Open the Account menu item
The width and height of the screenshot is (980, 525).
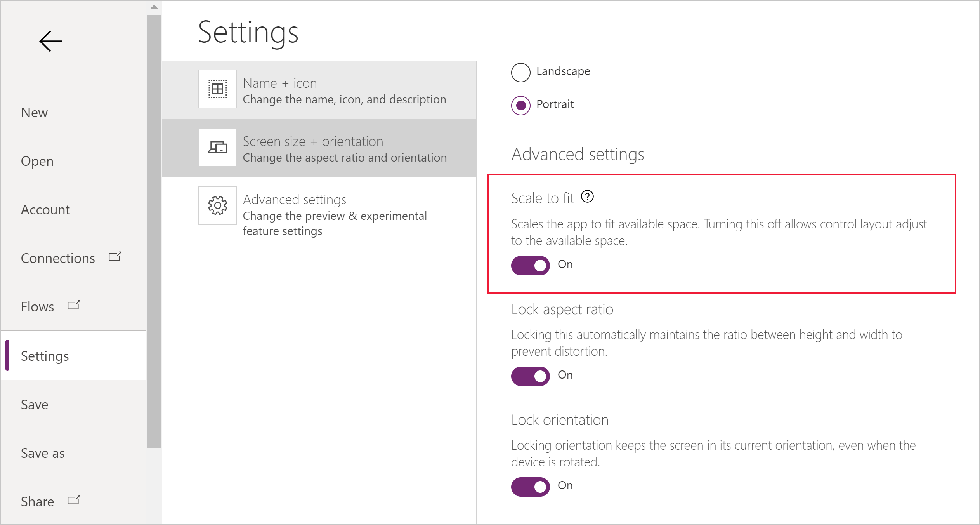click(45, 209)
